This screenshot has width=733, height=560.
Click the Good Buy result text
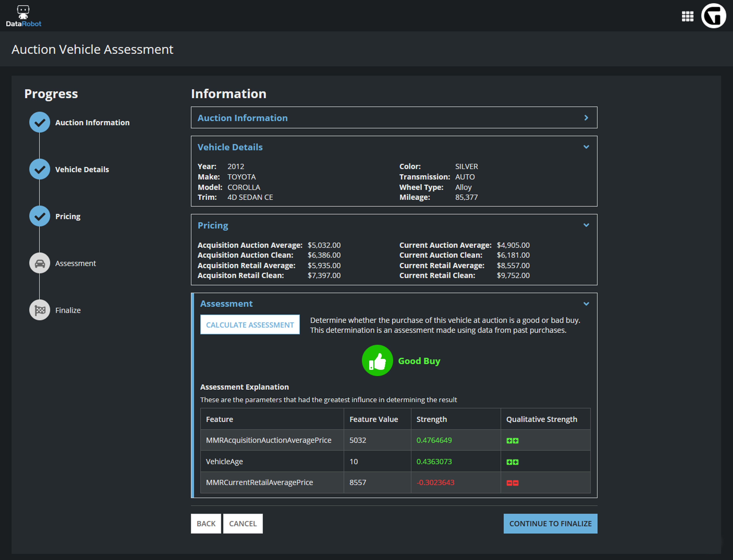point(419,361)
